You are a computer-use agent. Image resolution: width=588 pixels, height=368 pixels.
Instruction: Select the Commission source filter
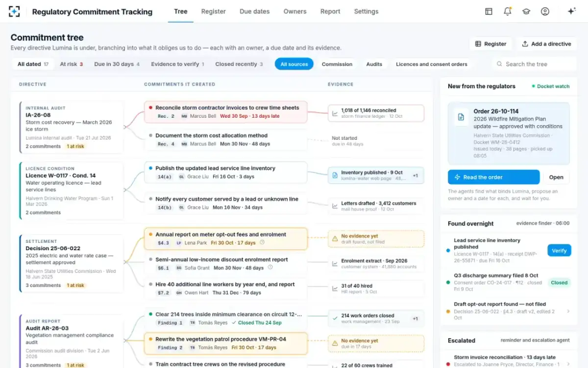point(337,64)
